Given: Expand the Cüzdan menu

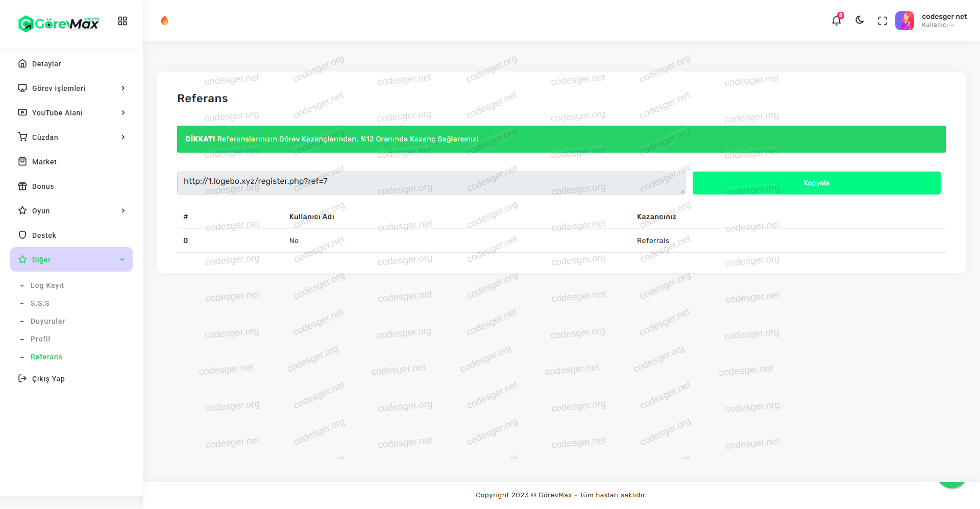Looking at the screenshot, I should coord(71,137).
